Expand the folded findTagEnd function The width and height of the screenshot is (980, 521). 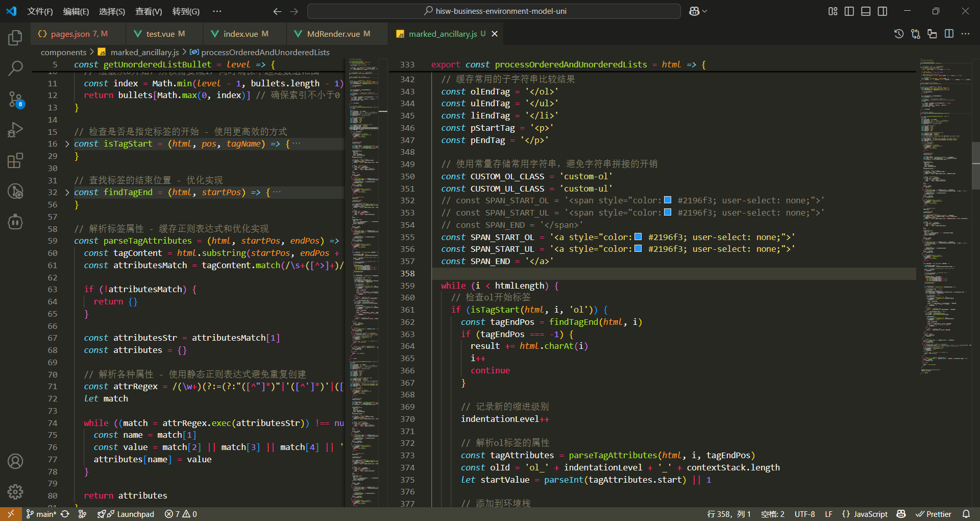(67, 193)
